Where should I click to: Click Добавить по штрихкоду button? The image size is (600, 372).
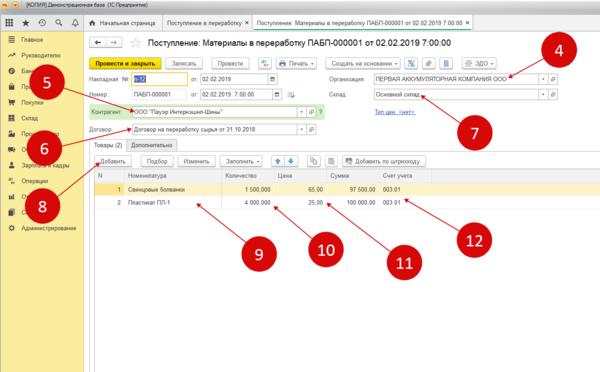pyautogui.click(x=384, y=162)
